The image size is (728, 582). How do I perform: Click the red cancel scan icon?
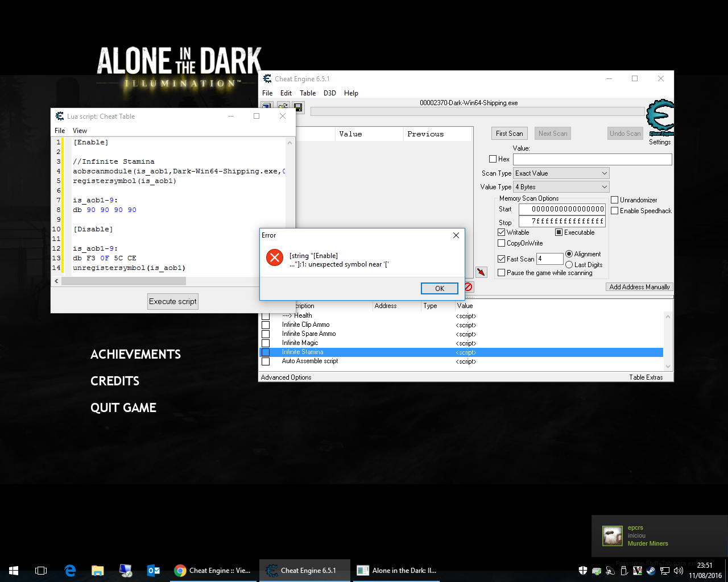coord(468,287)
